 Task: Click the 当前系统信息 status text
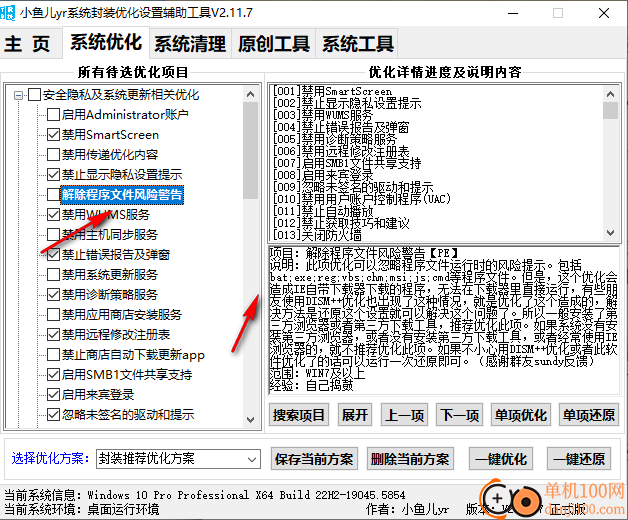coord(204,495)
